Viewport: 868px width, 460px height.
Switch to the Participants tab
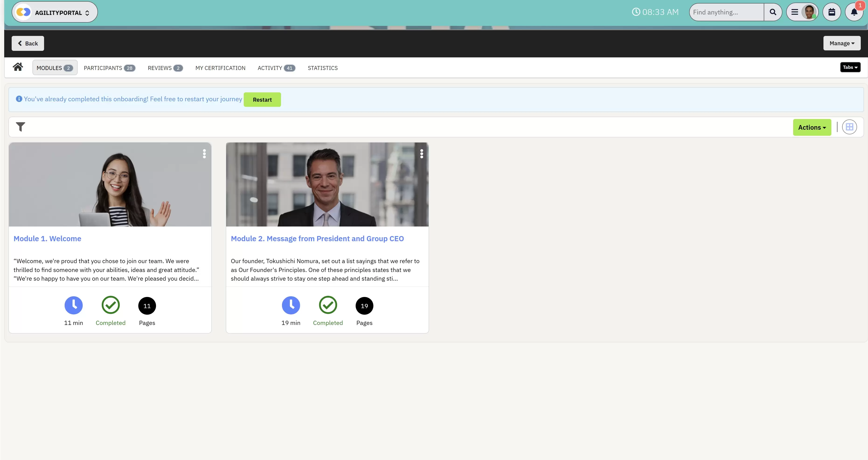click(x=110, y=68)
